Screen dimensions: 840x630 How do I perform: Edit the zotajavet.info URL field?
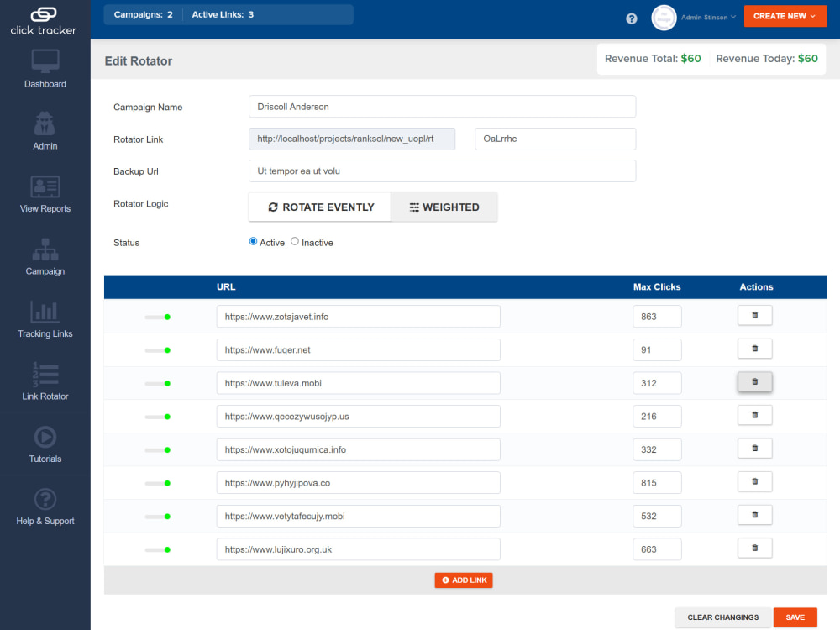pyautogui.click(x=359, y=317)
